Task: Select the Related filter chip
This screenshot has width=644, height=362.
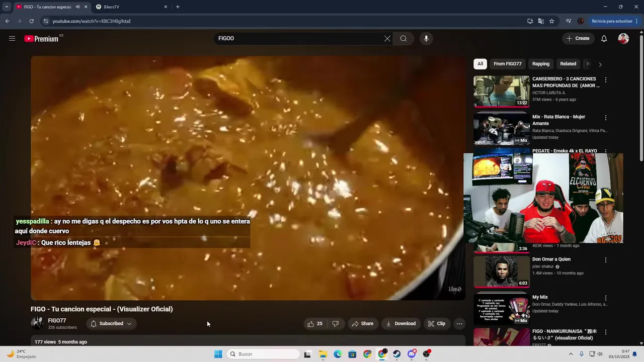Action: click(x=568, y=64)
